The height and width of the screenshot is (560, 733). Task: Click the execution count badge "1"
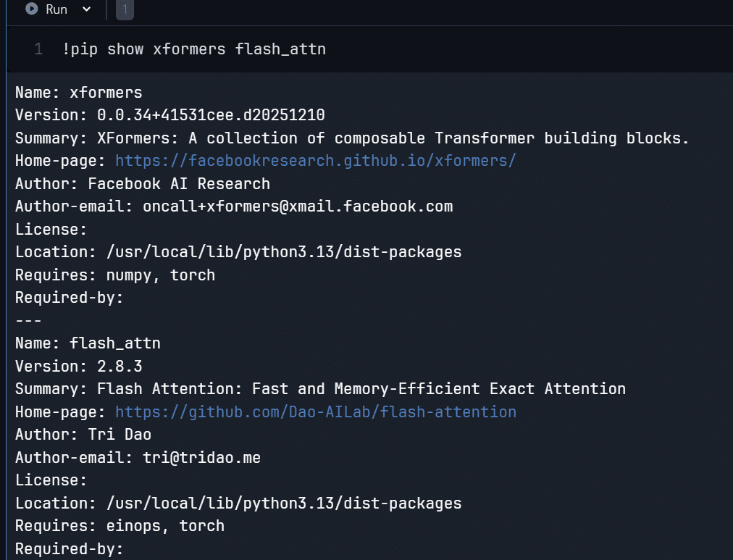tap(125, 9)
